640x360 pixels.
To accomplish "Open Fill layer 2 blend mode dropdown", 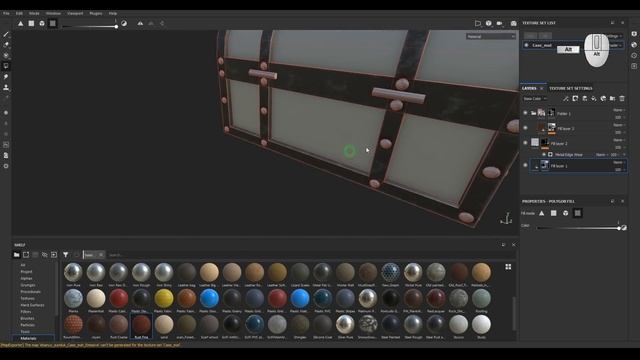I will [618, 140].
